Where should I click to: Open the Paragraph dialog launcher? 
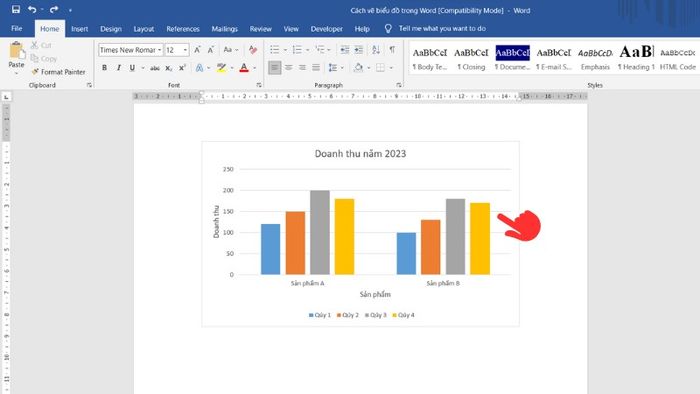tap(399, 85)
